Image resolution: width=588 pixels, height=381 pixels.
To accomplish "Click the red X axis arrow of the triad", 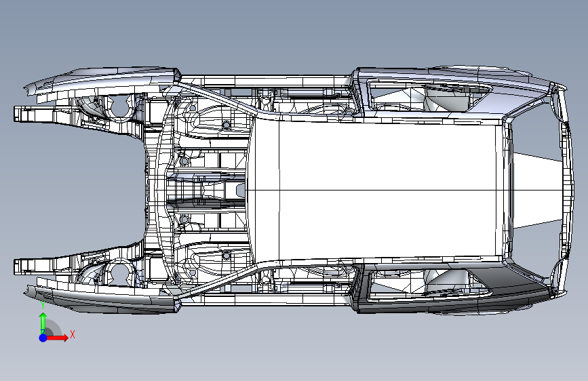I will [x=58, y=338].
